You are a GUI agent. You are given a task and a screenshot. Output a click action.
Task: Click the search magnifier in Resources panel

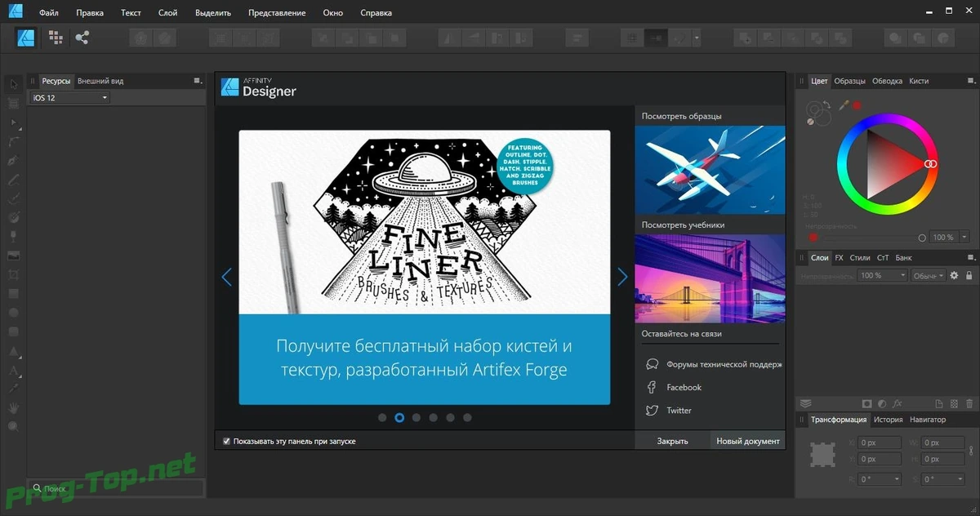pos(36,488)
